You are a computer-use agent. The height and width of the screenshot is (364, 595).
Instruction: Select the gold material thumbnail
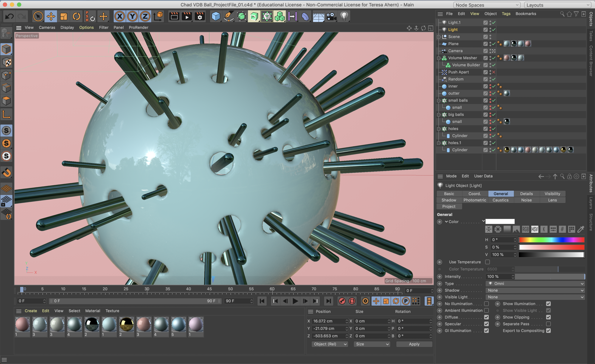pos(126,324)
